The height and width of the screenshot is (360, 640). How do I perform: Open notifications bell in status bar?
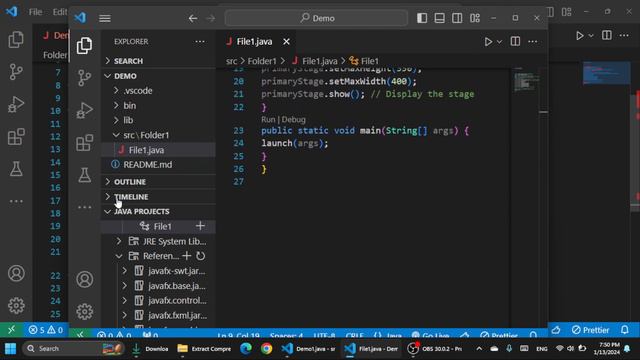(624, 329)
